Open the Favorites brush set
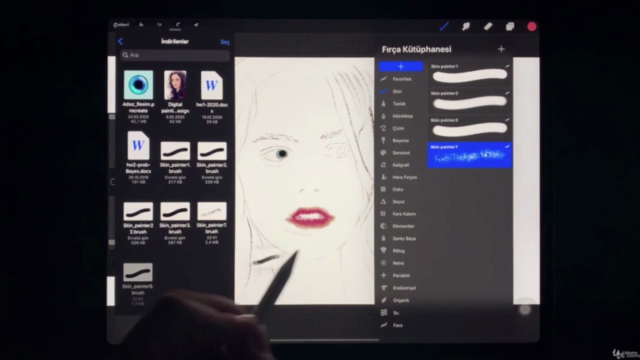This screenshot has width=640, height=360. coord(401,79)
